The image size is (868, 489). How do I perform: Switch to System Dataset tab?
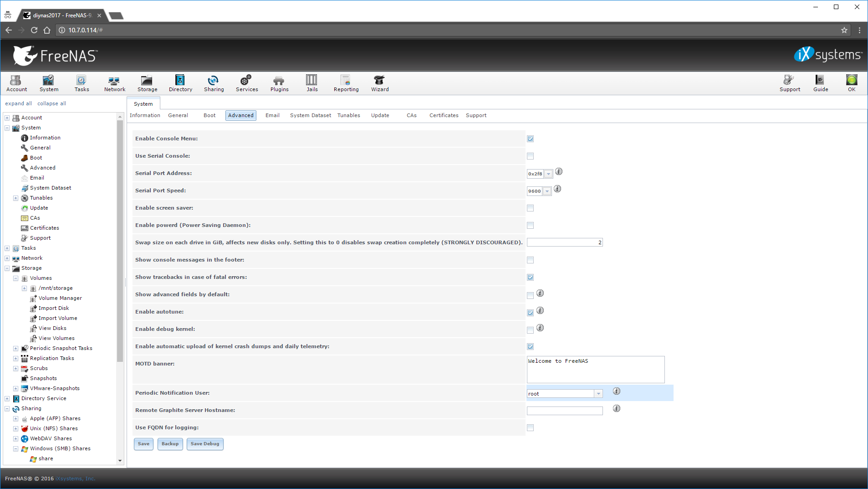point(311,115)
